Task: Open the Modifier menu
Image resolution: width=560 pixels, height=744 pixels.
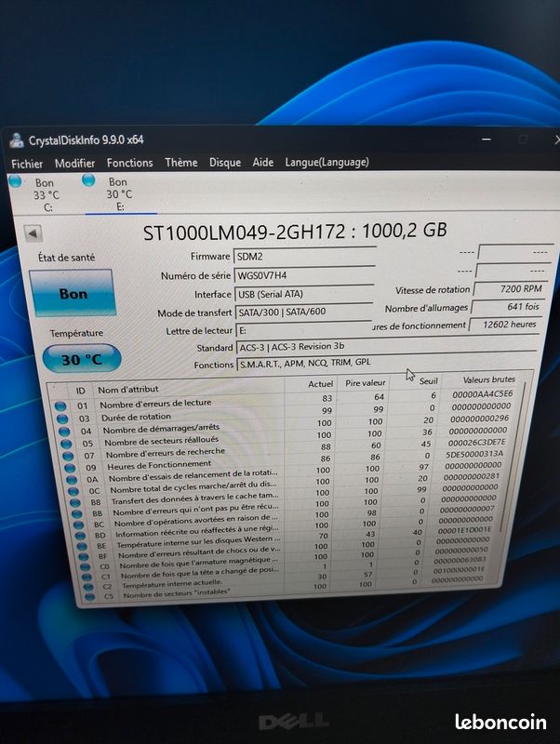Action: click(x=74, y=164)
